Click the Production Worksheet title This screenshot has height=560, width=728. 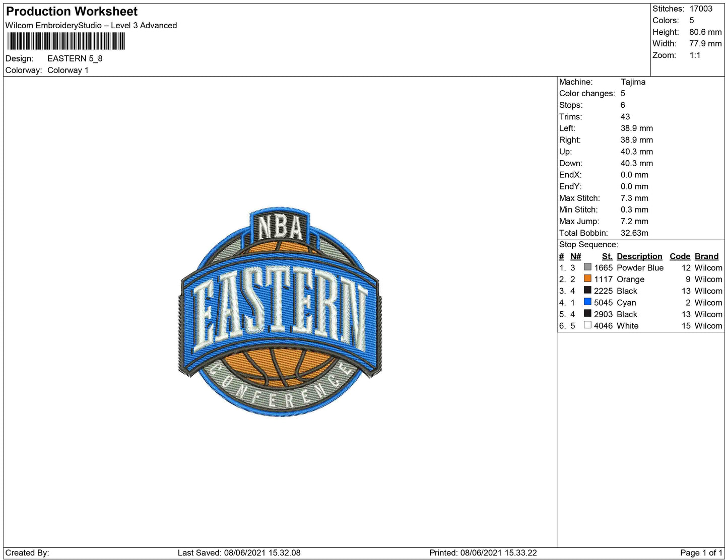click(x=72, y=11)
